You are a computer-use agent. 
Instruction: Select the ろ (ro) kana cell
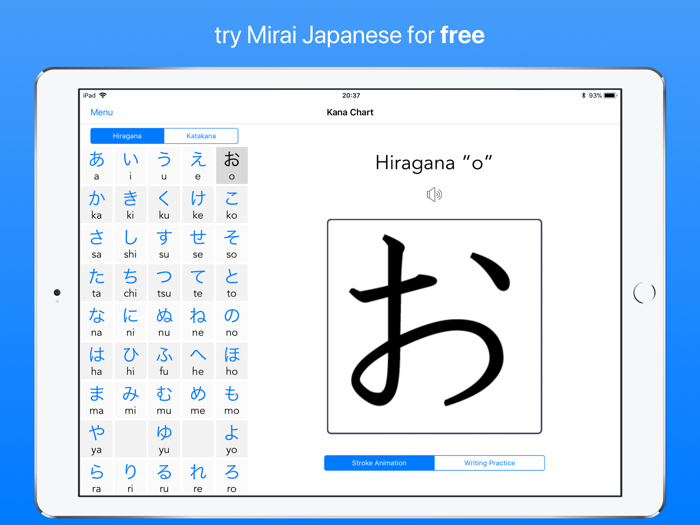click(232, 477)
